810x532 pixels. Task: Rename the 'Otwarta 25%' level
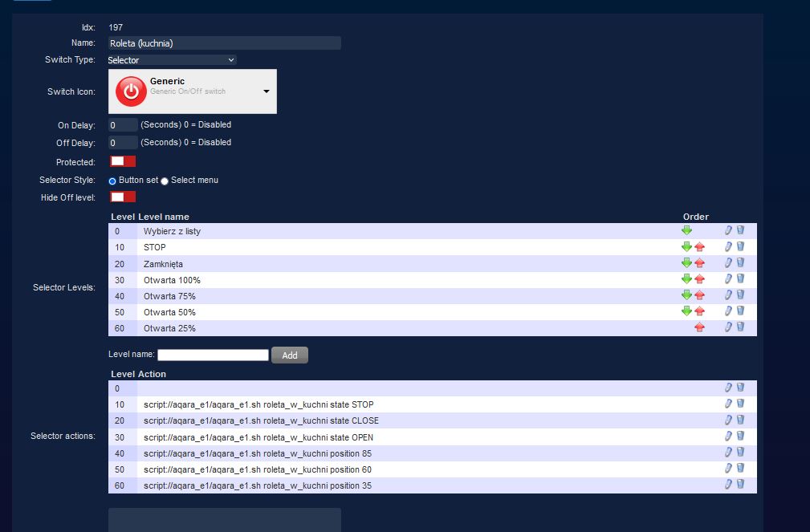pos(728,327)
